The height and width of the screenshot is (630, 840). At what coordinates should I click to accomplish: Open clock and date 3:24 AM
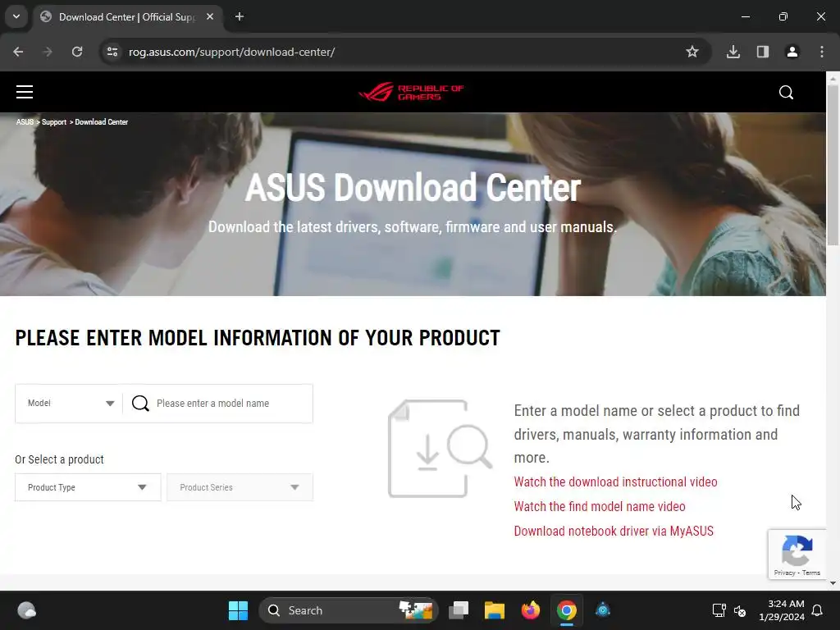pyautogui.click(x=782, y=610)
